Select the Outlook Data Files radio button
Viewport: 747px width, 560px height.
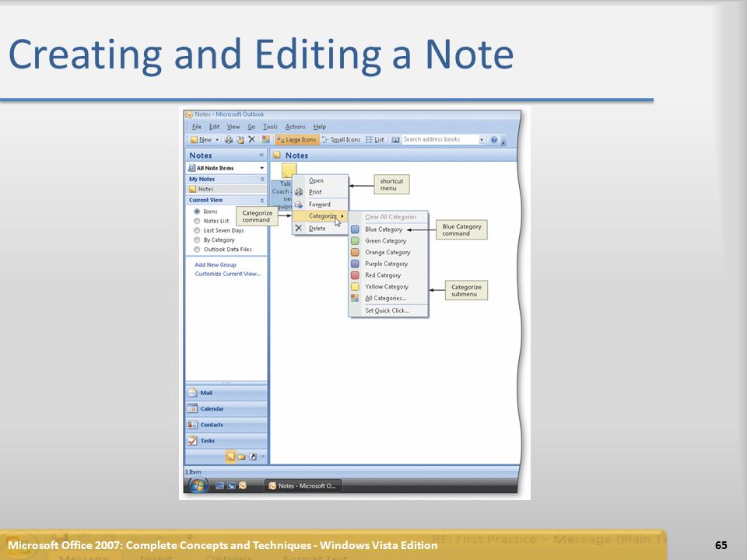pos(197,250)
